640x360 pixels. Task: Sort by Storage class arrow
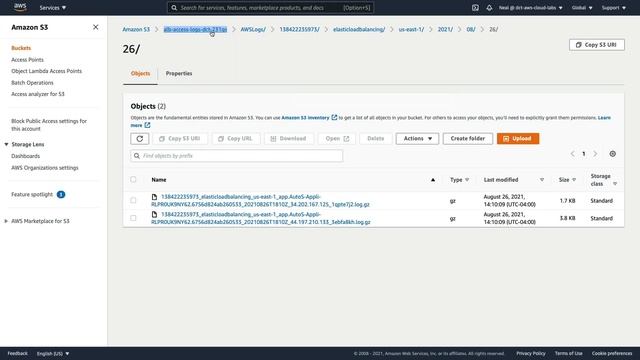point(615,184)
